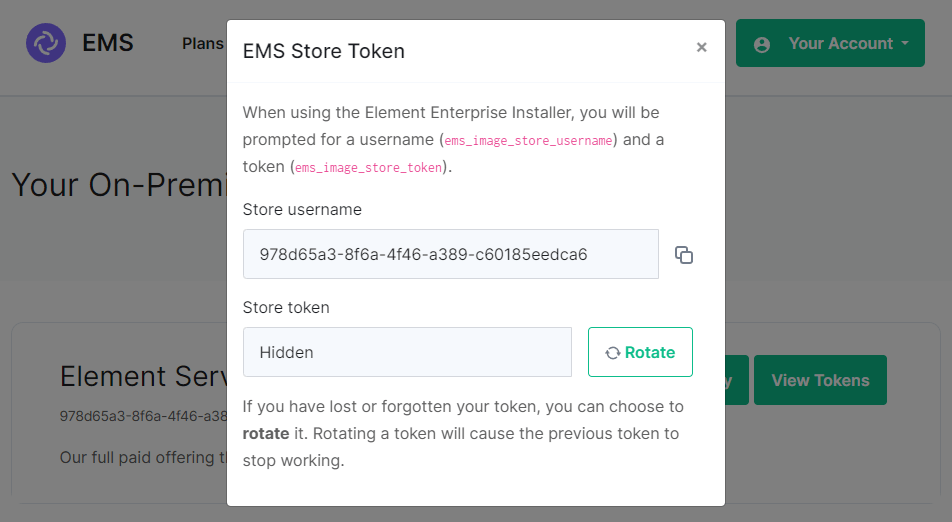Click the EMS Store Token dialog title
Image resolution: width=952 pixels, height=522 pixels.
coord(324,51)
